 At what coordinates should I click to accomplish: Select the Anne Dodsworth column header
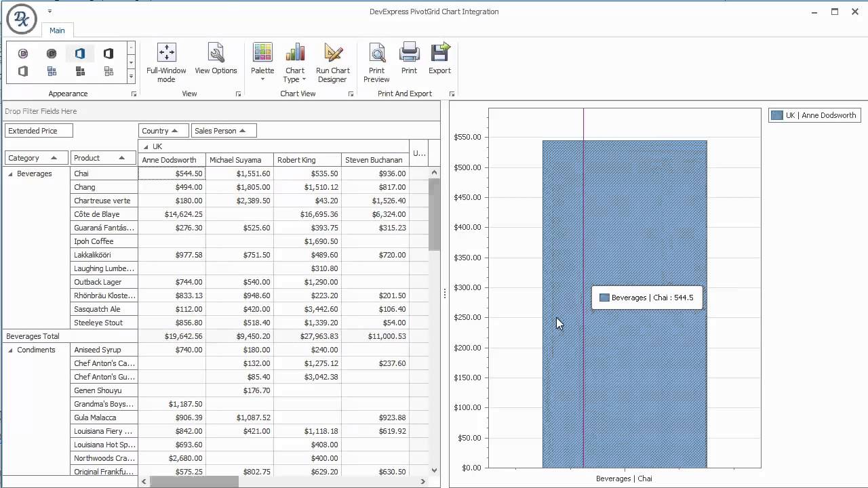coord(172,160)
